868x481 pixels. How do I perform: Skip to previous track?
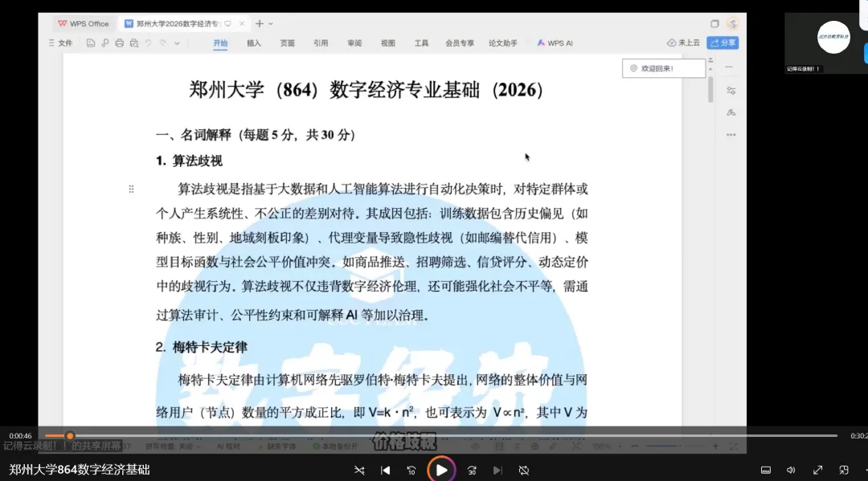point(385,471)
